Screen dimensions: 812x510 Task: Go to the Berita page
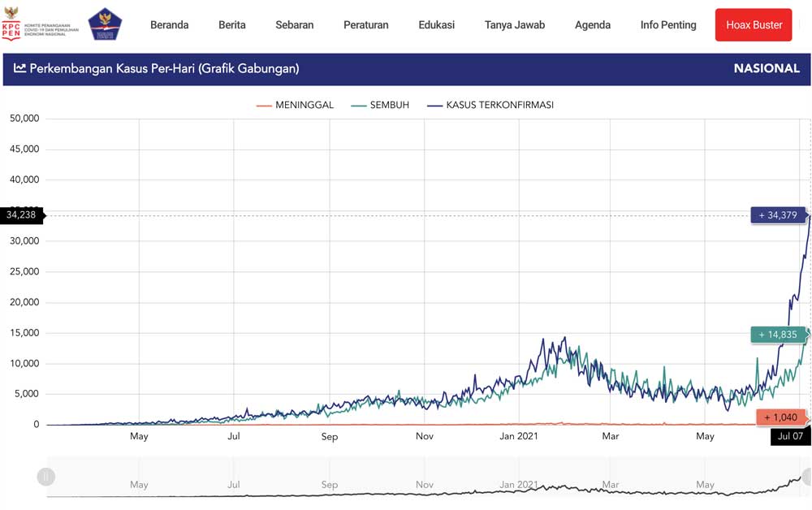[232, 25]
